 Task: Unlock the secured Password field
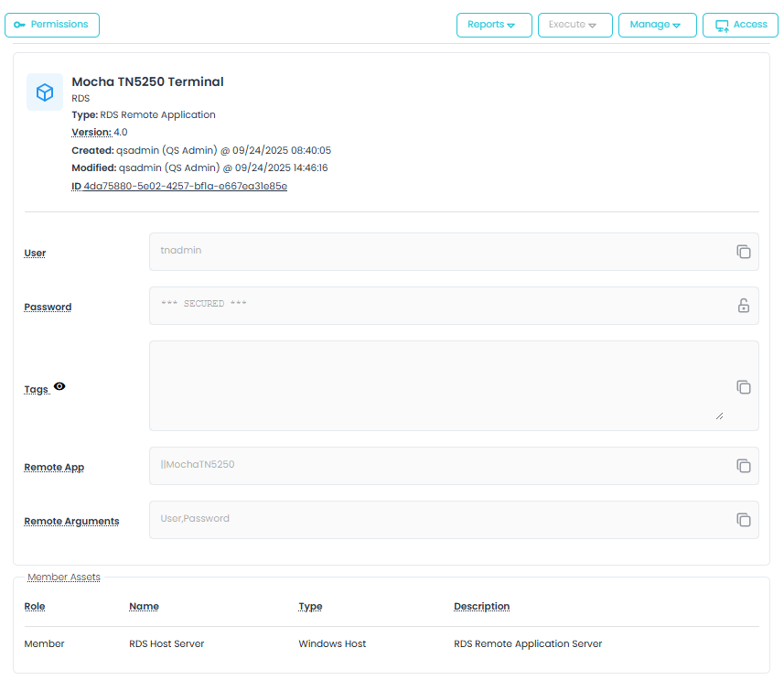click(x=744, y=306)
